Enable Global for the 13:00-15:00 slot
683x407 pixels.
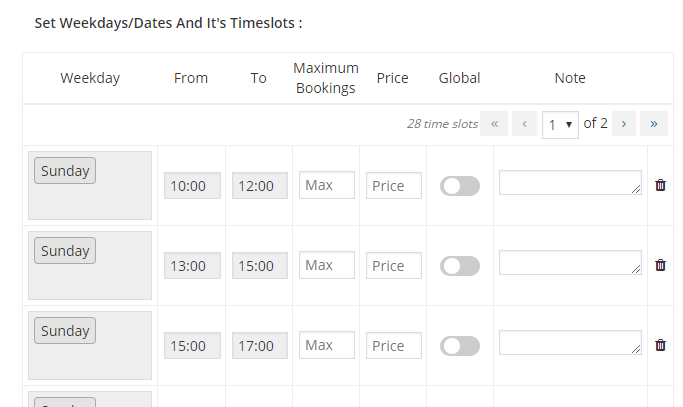[x=460, y=266]
